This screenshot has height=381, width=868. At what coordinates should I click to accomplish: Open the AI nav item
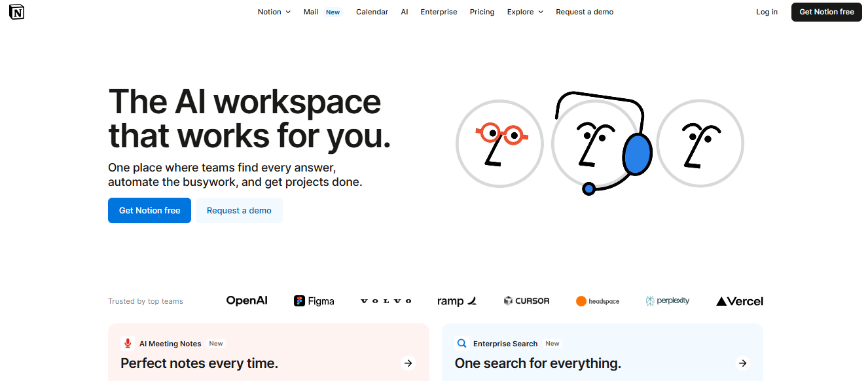(405, 12)
